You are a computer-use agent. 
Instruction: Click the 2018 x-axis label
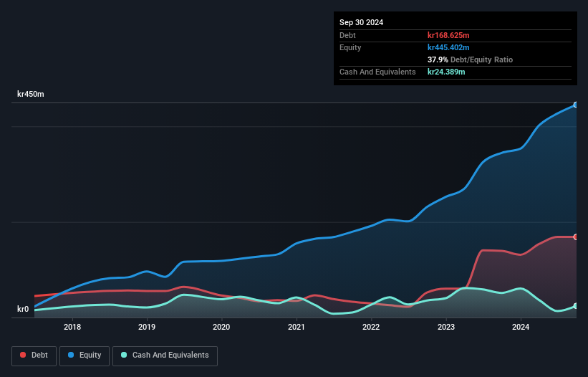72,327
